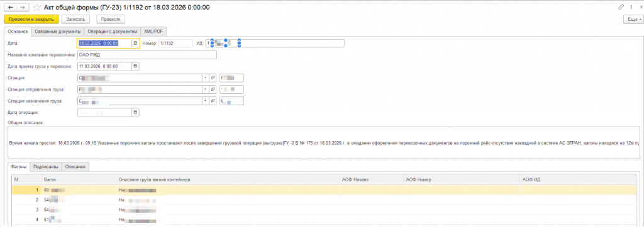
Task: Click date field showing 11.03.2026 0:00:00
Action: tap(105, 66)
